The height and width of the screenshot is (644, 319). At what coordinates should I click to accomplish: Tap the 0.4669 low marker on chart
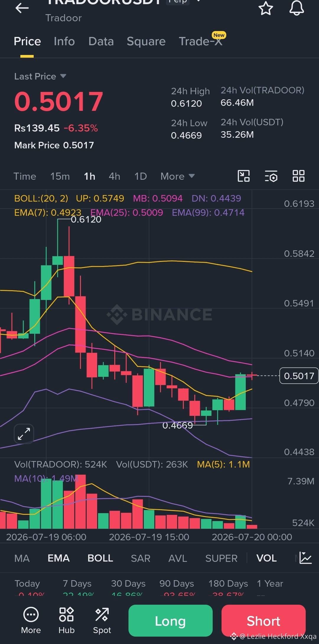(178, 425)
